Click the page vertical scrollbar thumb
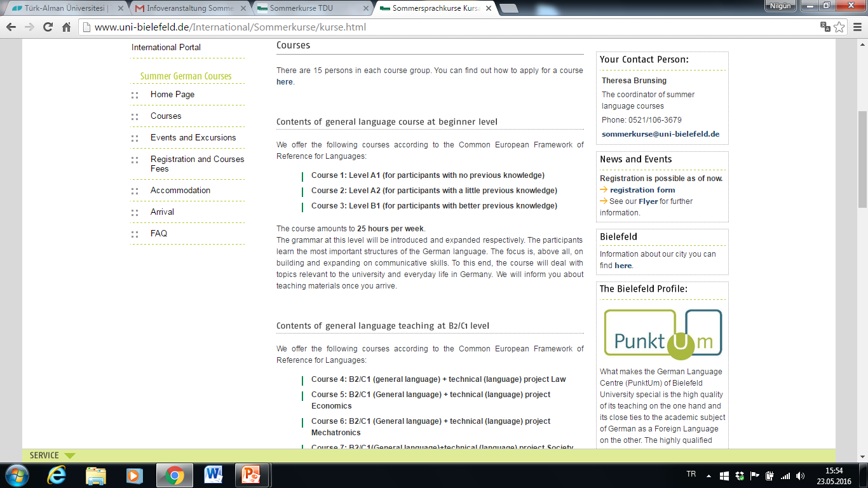The height and width of the screenshot is (488, 868). [x=862, y=159]
